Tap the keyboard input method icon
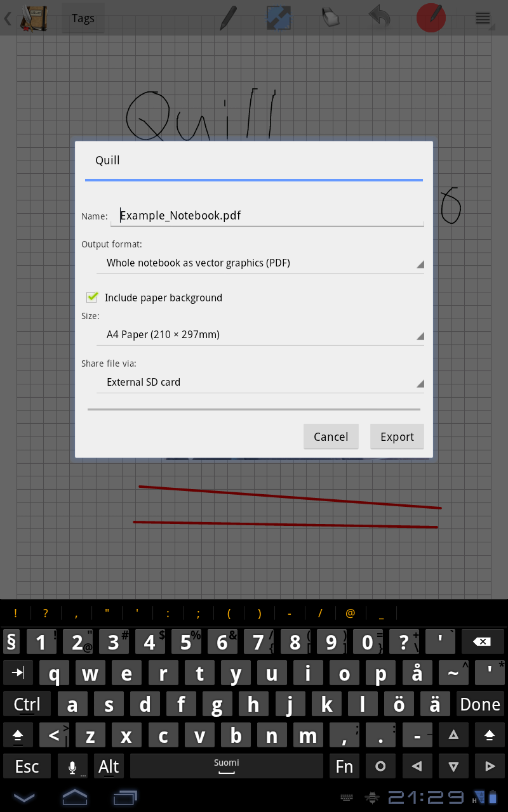508x812 pixels. point(347,797)
